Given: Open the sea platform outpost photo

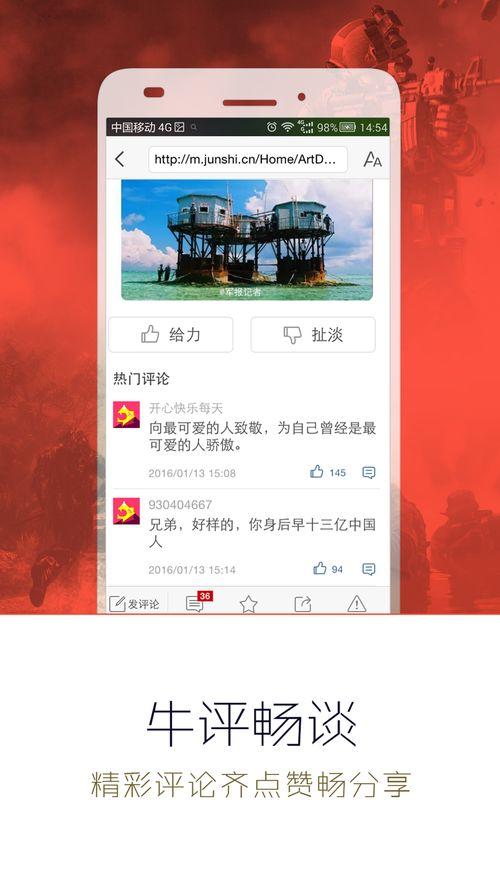Looking at the screenshot, I should 247,240.
